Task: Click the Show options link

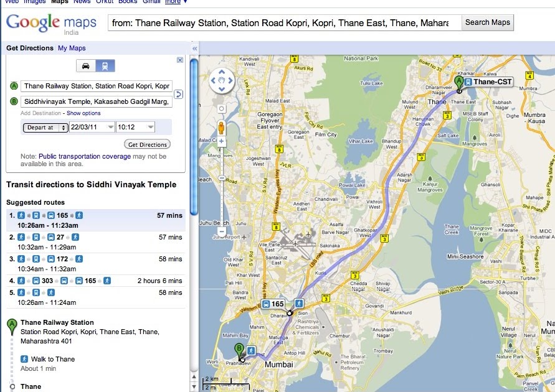Action: point(83,113)
